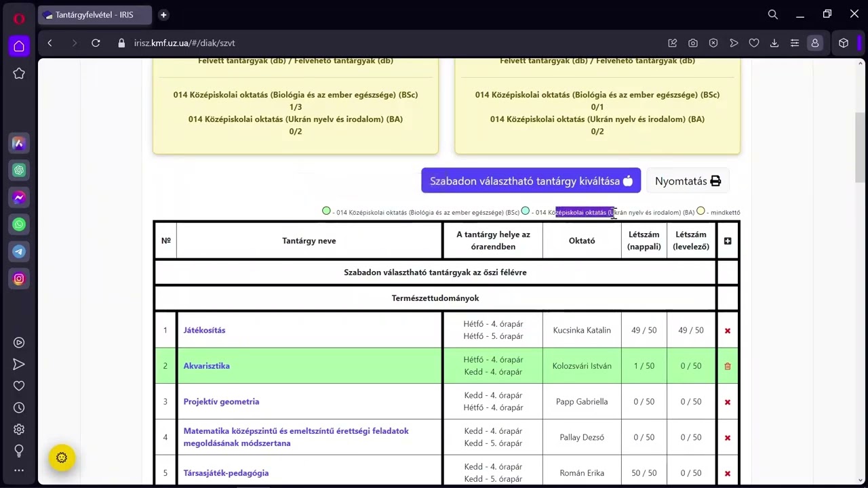Open a new tab with plus button
The image size is (868, 488).
163,15
